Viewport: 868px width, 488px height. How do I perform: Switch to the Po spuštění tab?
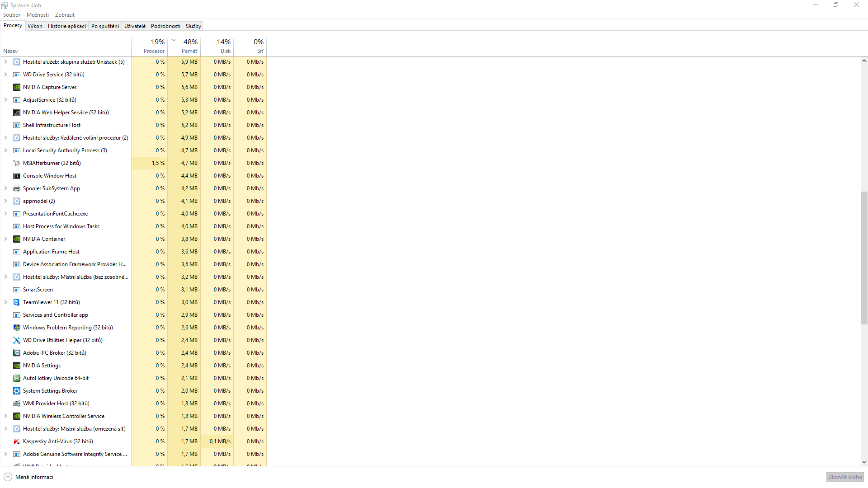point(105,26)
